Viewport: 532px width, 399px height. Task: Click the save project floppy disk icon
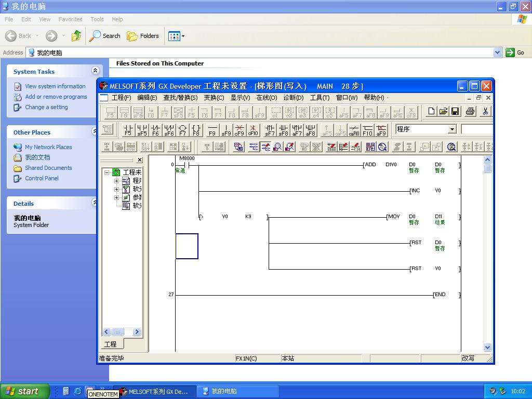(x=455, y=111)
